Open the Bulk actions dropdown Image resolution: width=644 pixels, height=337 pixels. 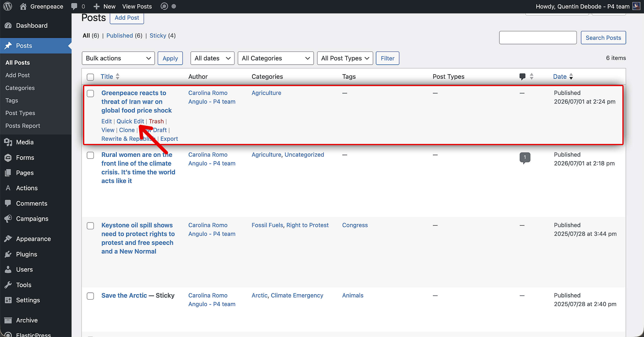click(x=118, y=58)
